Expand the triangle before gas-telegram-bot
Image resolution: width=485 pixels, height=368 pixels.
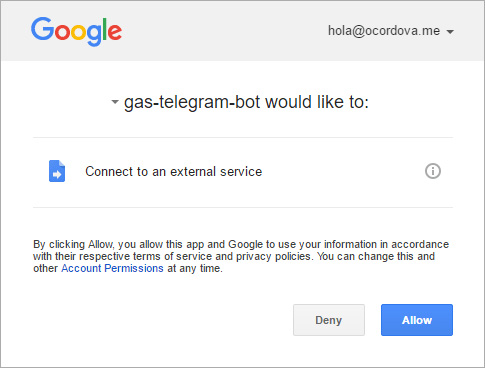(x=115, y=102)
